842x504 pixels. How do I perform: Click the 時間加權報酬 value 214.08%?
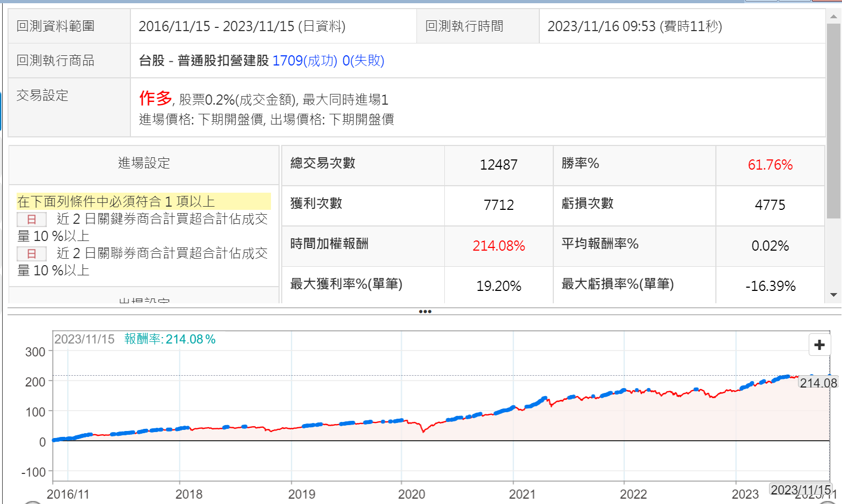click(x=499, y=246)
